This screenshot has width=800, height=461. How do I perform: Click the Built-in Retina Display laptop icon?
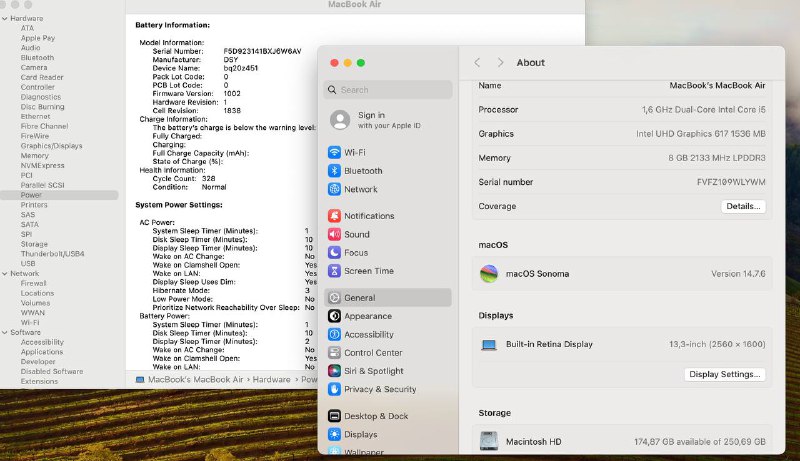489,345
